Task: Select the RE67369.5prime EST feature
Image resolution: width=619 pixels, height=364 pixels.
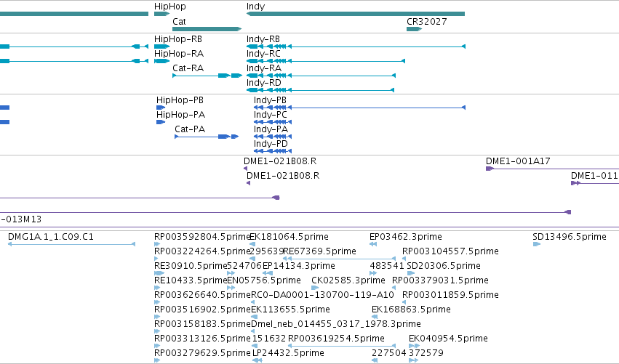Action: 339,259
